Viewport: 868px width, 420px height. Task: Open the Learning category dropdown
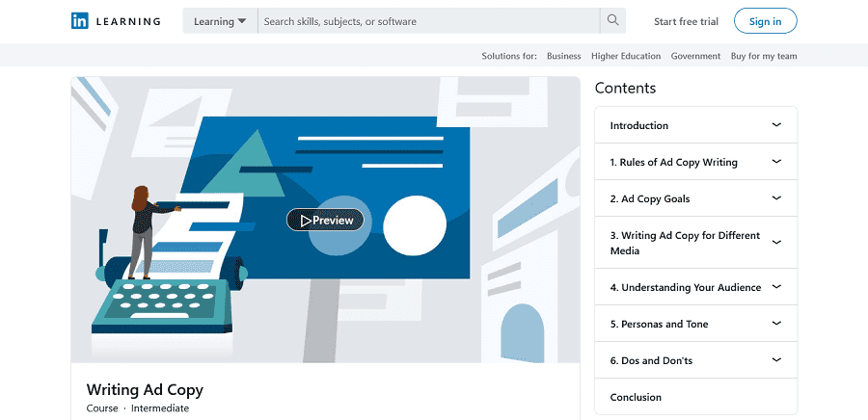(220, 21)
